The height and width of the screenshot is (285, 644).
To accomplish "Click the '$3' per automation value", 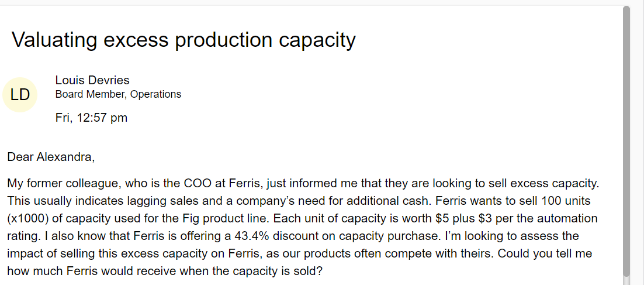I will pos(486,218).
